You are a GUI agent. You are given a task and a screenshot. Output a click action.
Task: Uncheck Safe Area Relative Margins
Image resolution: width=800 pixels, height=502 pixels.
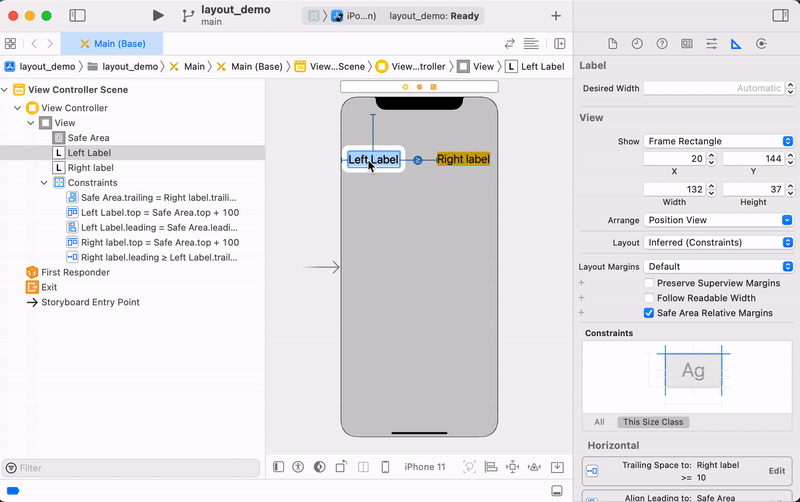pyautogui.click(x=648, y=313)
